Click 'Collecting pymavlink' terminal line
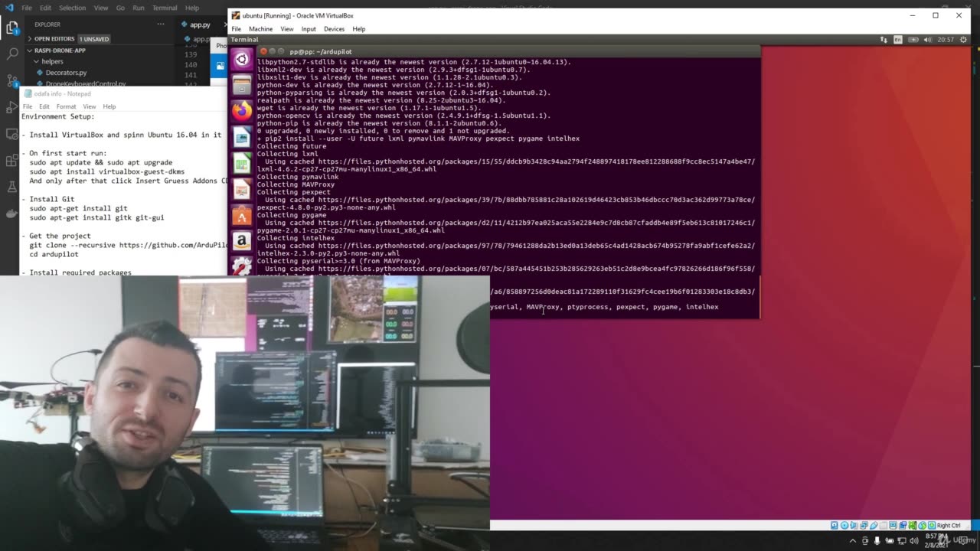The image size is (980, 551). coord(298,177)
